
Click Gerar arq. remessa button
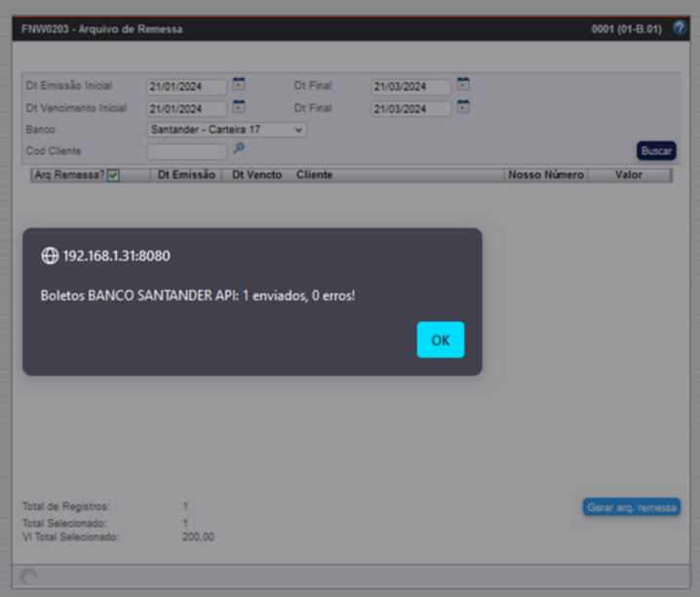[631, 507]
